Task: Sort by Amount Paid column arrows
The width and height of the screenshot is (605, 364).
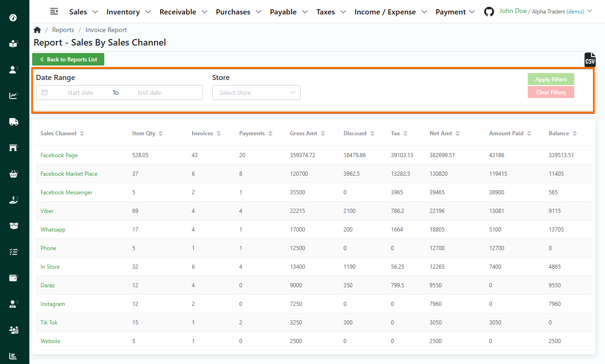Action: tap(529, 133)
